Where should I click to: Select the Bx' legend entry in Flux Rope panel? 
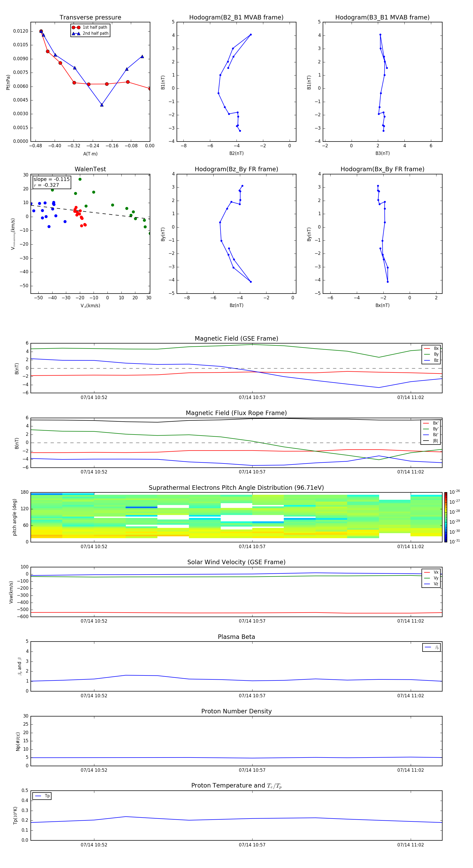point(431,423)
